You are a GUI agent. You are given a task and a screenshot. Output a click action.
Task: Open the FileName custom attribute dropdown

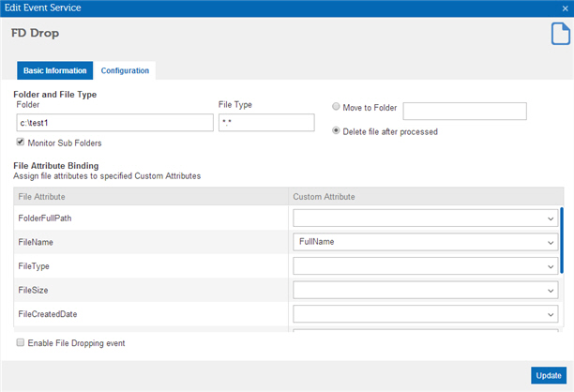[x=426, y=242]
